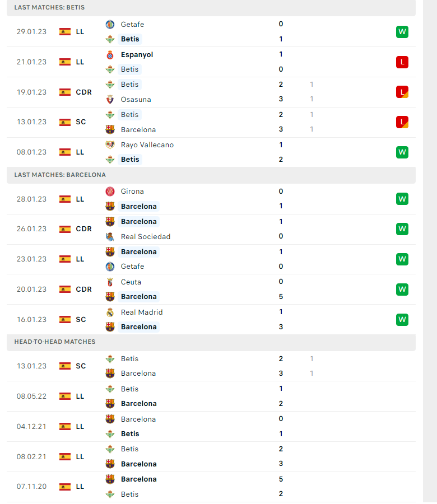The height and width of the screenshot is (504, 437).
Task: Click the Real Madrid crest
Action: (x=110, y=312)
